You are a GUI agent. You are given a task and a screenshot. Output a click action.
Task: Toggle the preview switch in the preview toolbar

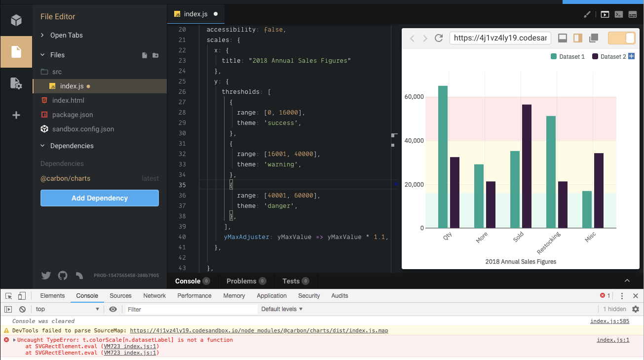point(621,38)
